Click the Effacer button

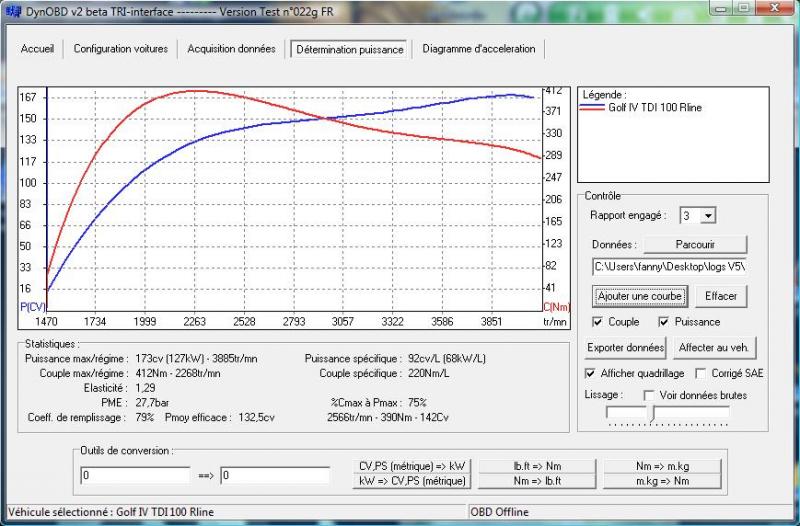720,296
